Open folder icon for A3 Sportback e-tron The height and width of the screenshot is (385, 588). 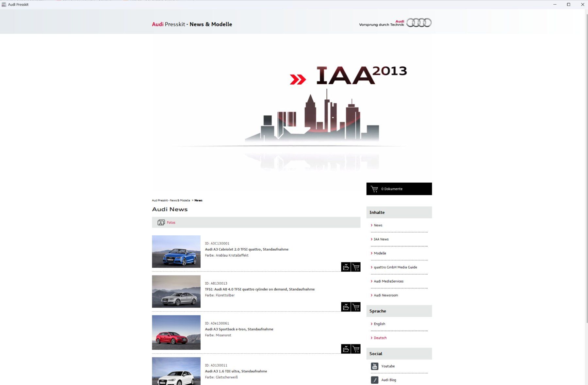[x=346, y=349]
